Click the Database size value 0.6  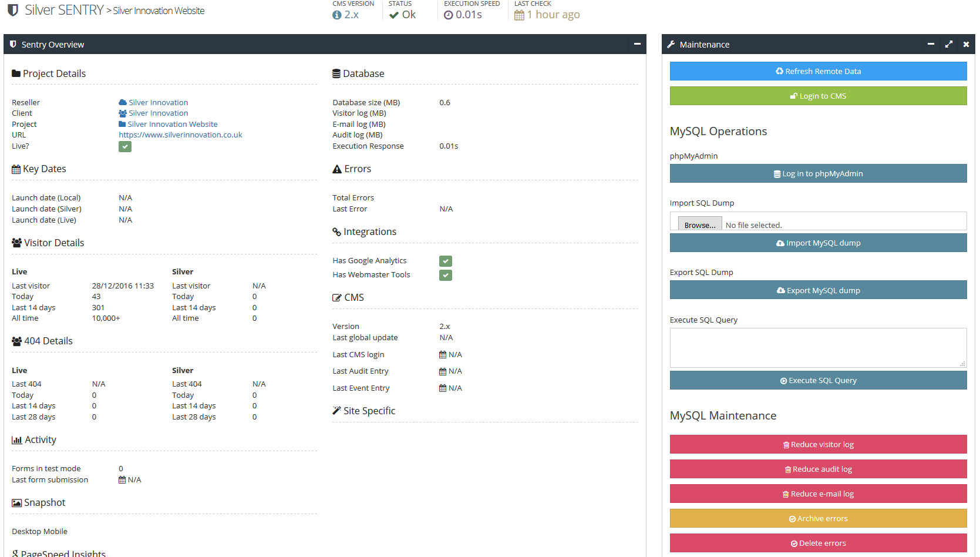[444, 103]
